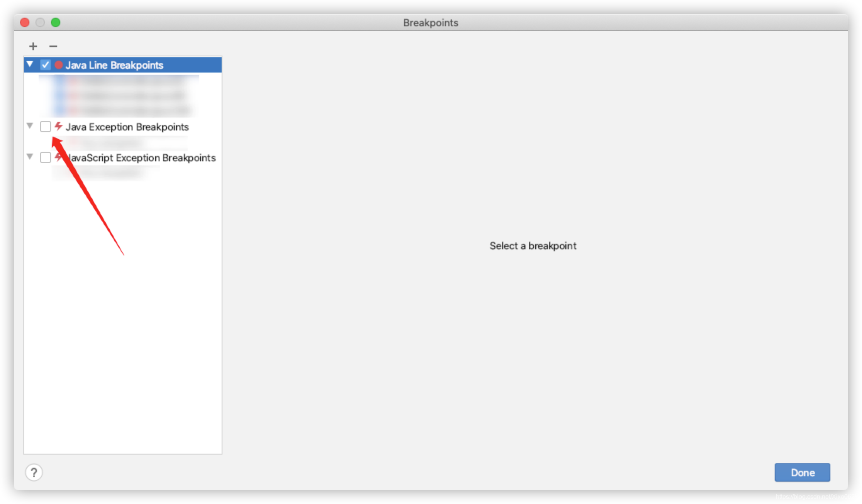Collapse the JavaScript Exception Breakpoints group
The width and height of the screenshot is (862, 504).
point(30,157)
